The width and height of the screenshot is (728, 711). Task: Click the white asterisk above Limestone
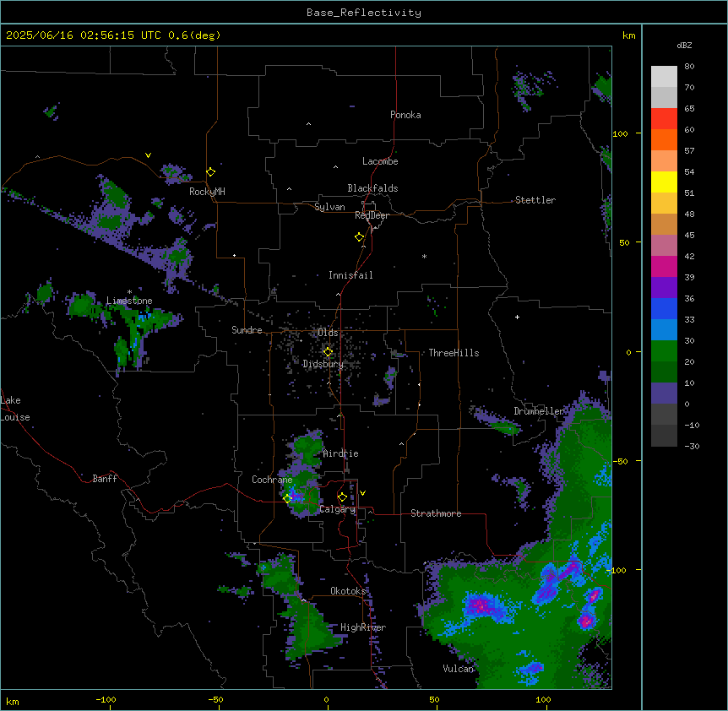pyautogui.click(x=129, y=292)
